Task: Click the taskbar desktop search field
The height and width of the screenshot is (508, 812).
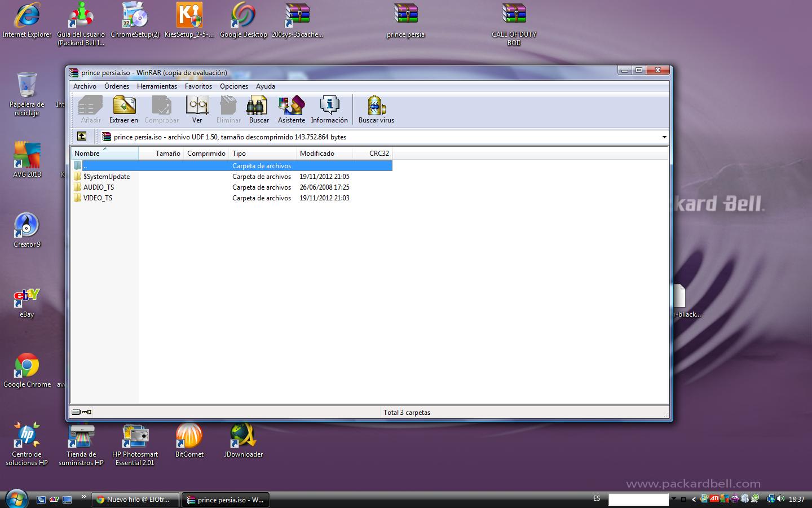Action: click(x=638, y=500)
